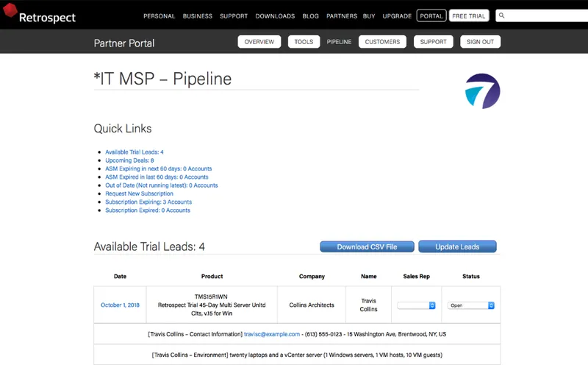Screen dimensions: 588x365
Task: Click the Available Trial Leads: 4 heading
Action: 149,247
